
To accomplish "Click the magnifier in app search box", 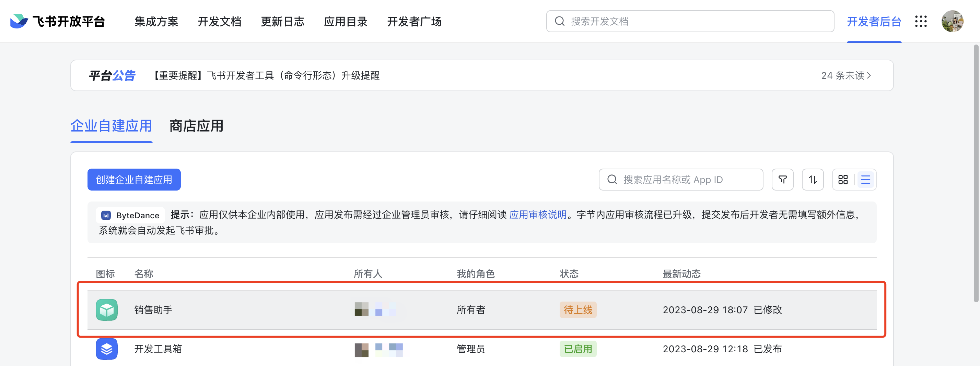I will pos(612,179).
